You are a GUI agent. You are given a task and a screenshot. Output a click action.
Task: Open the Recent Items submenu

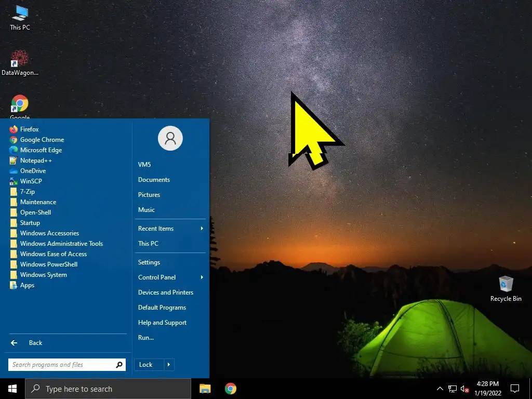(x=170, y=229)
